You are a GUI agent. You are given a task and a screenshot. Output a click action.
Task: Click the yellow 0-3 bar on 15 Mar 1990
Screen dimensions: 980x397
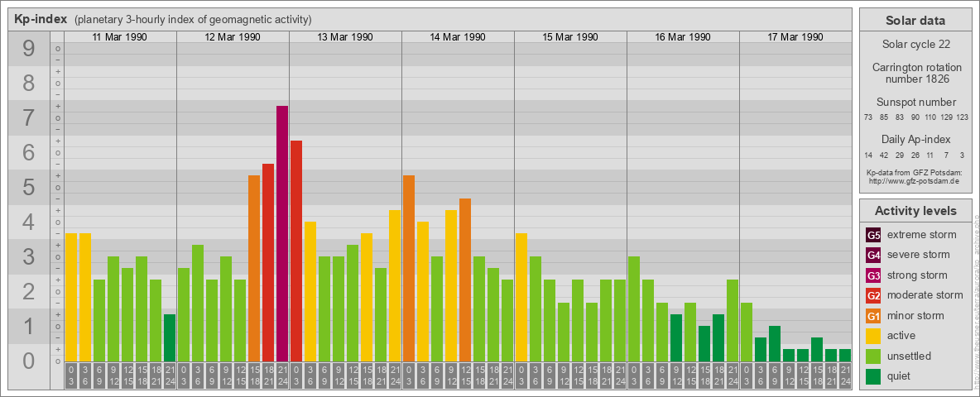point(521,297)
